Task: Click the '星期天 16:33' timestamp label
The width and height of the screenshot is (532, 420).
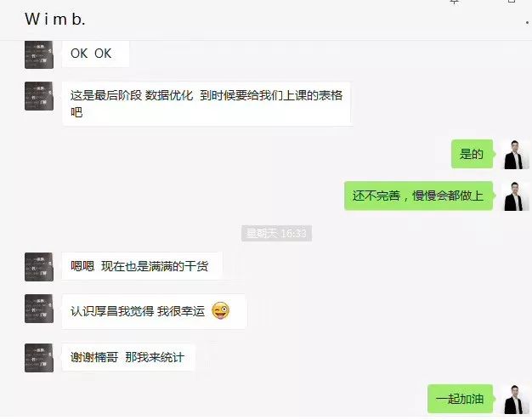Action: pos(276,233)
